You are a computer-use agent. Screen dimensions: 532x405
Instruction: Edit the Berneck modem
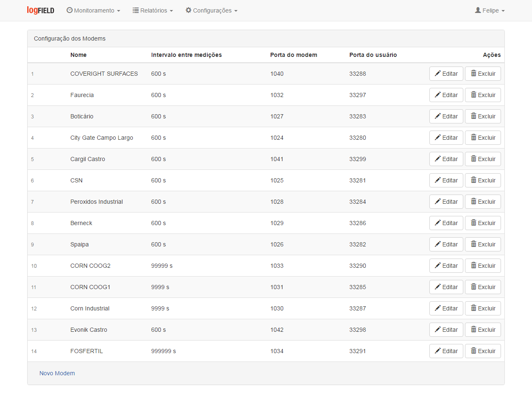(446, 223)
